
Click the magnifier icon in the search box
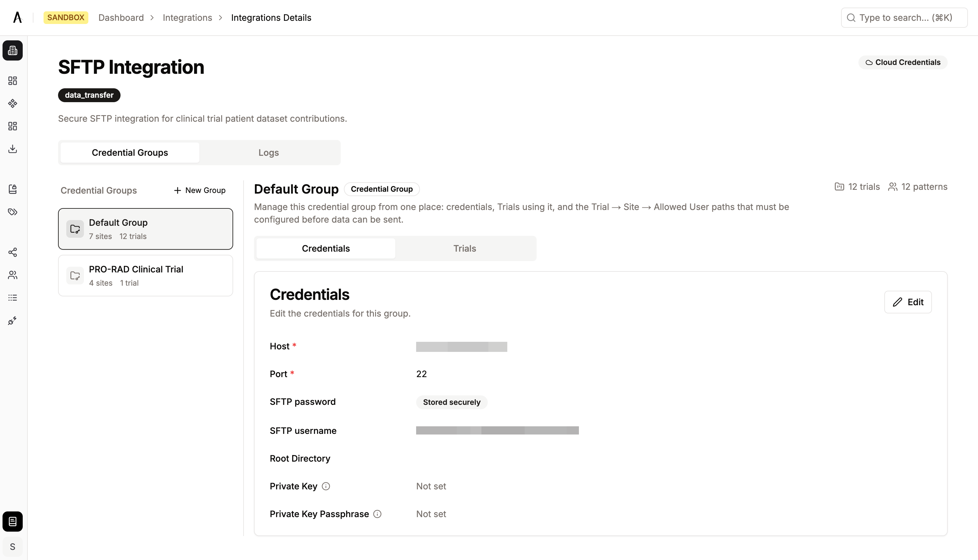click(x=851, y=18)
